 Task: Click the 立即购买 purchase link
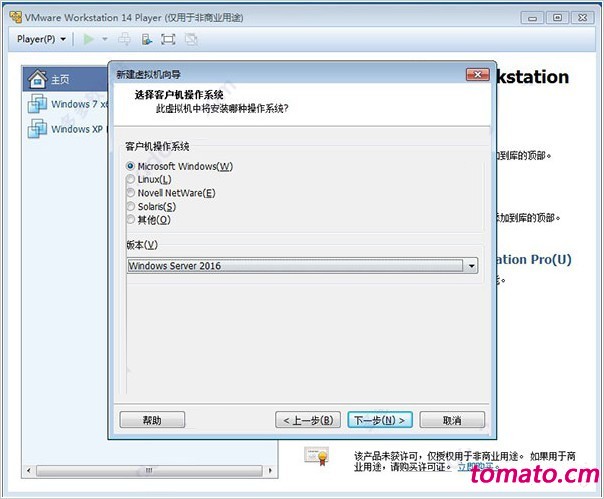[477, 467]
